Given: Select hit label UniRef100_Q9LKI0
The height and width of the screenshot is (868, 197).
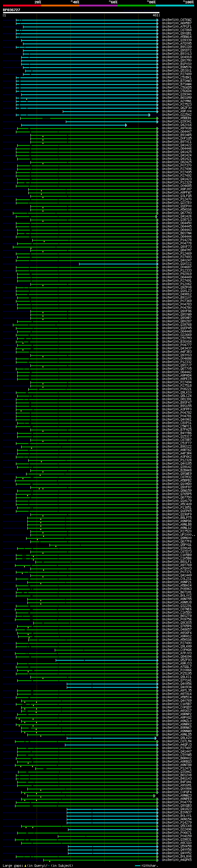Looking at the screenshot, I should [x=176, y=393].
